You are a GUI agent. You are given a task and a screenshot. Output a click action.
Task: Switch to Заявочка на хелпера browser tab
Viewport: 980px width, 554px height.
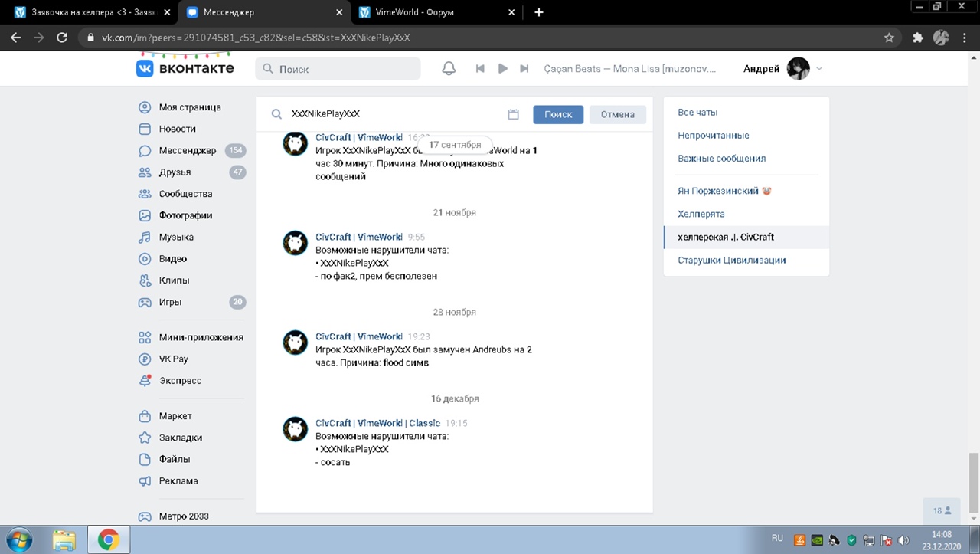click(93, 12)
